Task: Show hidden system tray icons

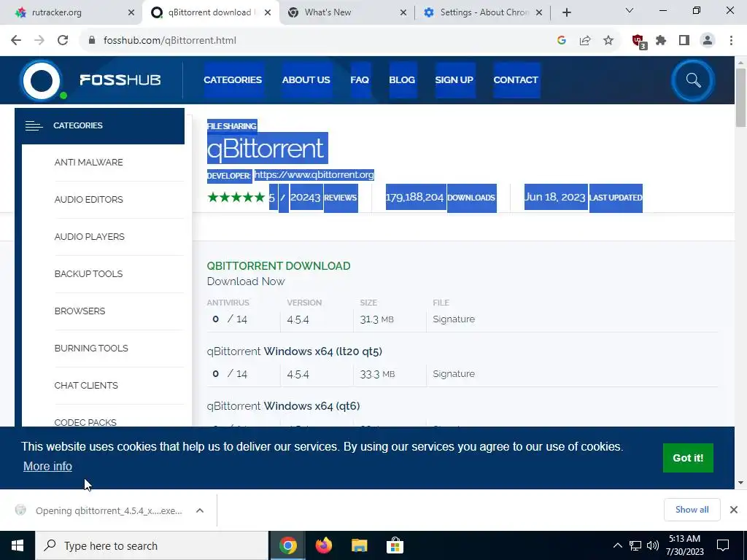Action: point(617,545)
